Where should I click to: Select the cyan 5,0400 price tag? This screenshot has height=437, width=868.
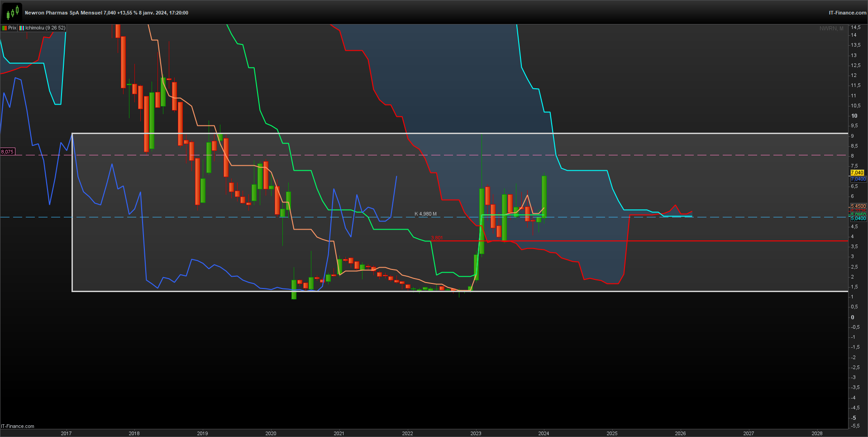(858, 219)
